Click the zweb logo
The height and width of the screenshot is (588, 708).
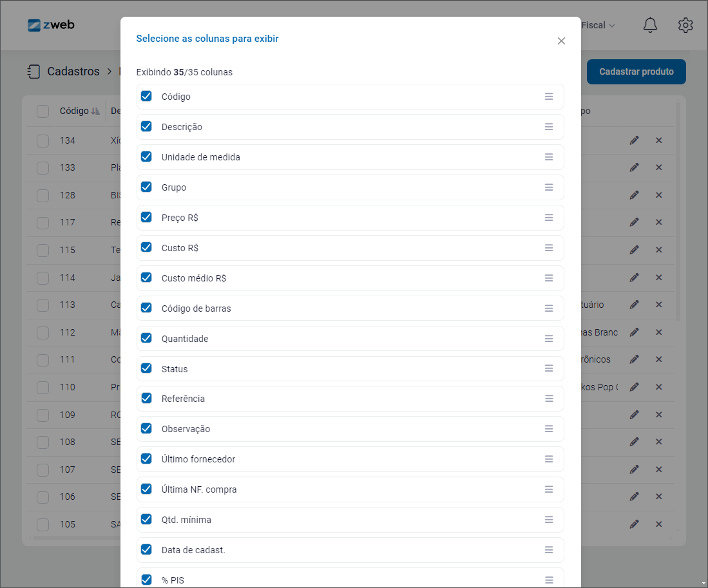pyautogui.click(x=51, y=25)
